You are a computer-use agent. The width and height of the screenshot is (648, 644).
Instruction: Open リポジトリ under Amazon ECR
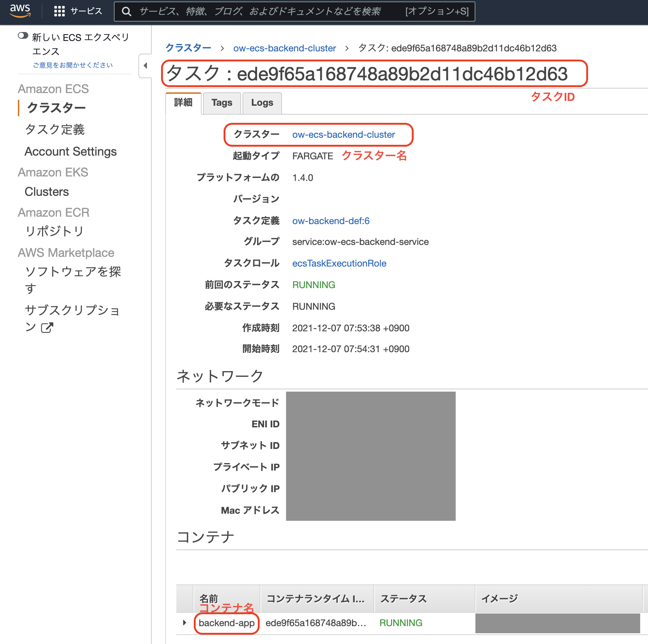tap(54, 231)
